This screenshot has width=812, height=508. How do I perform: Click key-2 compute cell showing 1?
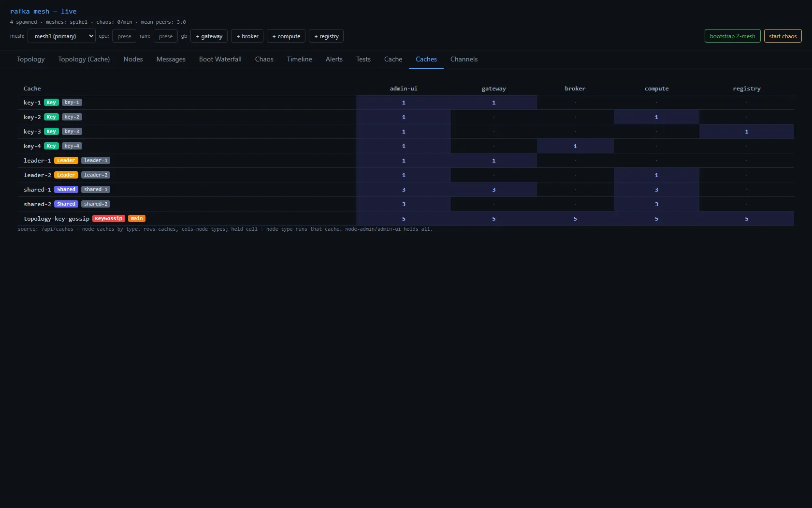(x=656, y=117)
